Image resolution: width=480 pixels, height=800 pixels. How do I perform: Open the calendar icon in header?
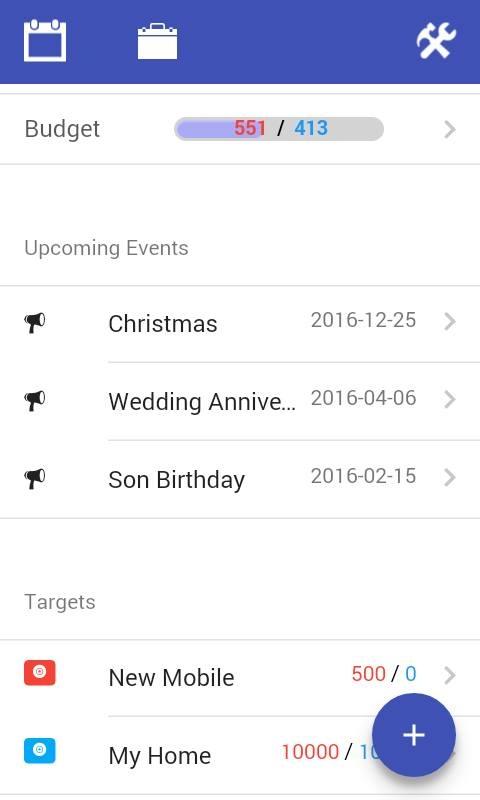point(45,40)
